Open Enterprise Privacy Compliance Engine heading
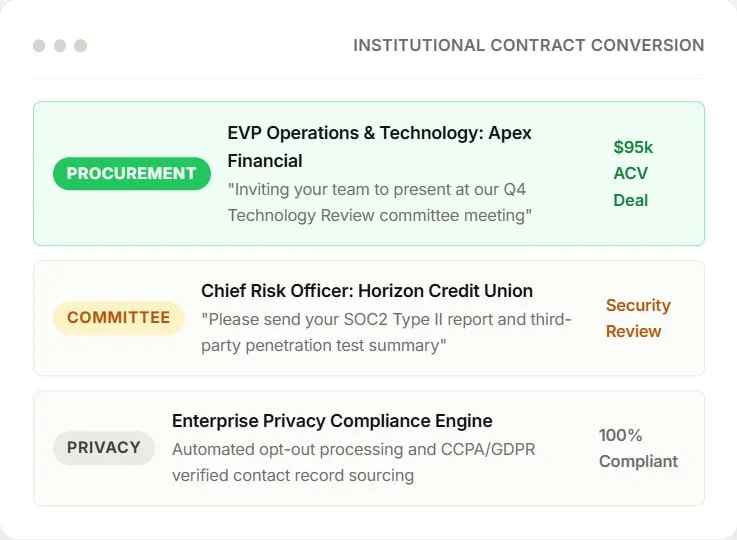 click(x=332, y=421)
